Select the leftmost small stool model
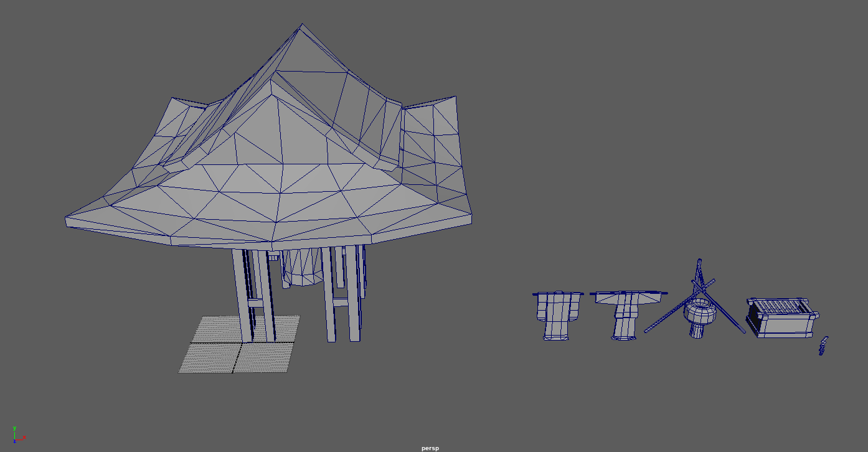This screenshot has width=868, height=452. pos(556,311)
